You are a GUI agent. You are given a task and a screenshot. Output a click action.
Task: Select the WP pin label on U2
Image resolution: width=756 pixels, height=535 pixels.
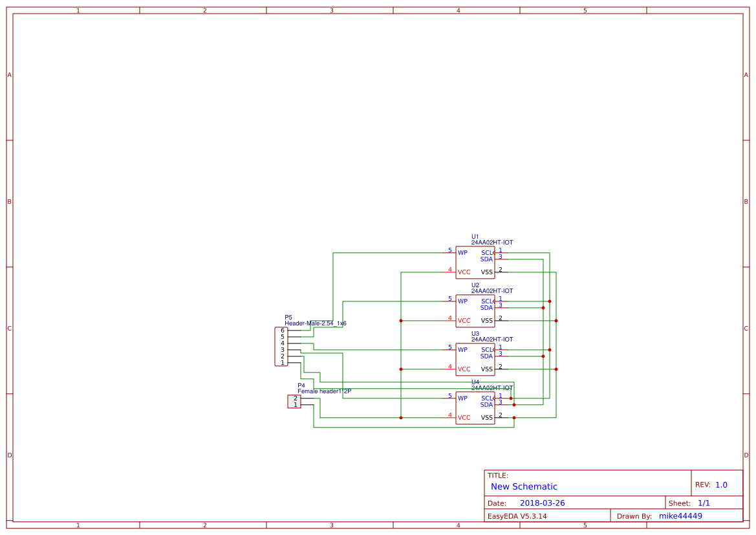[x=462, y=301]
